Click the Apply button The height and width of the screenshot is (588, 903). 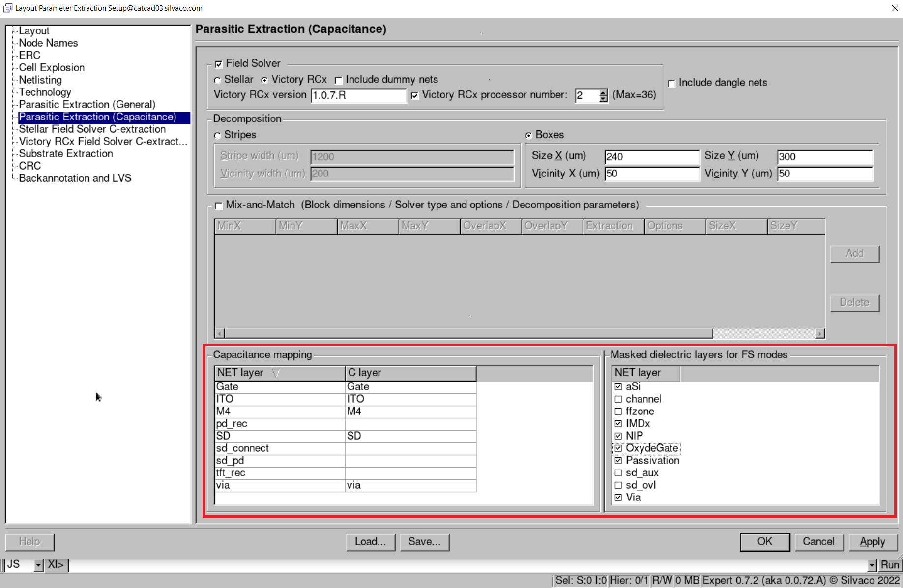tap(872, 542)
